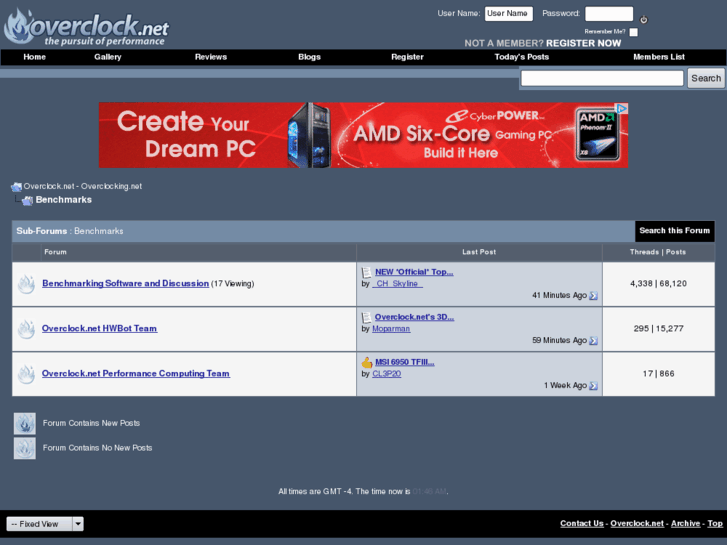Tick the Remember Me checkbox
The height and width of the screenshot is (545, 727).
[x=634, y=32]
